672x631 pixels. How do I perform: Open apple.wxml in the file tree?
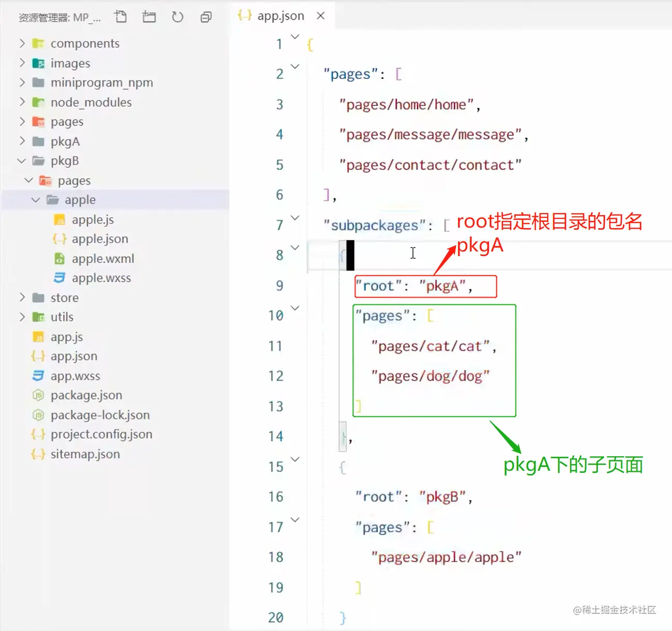[x=103, y=258]
